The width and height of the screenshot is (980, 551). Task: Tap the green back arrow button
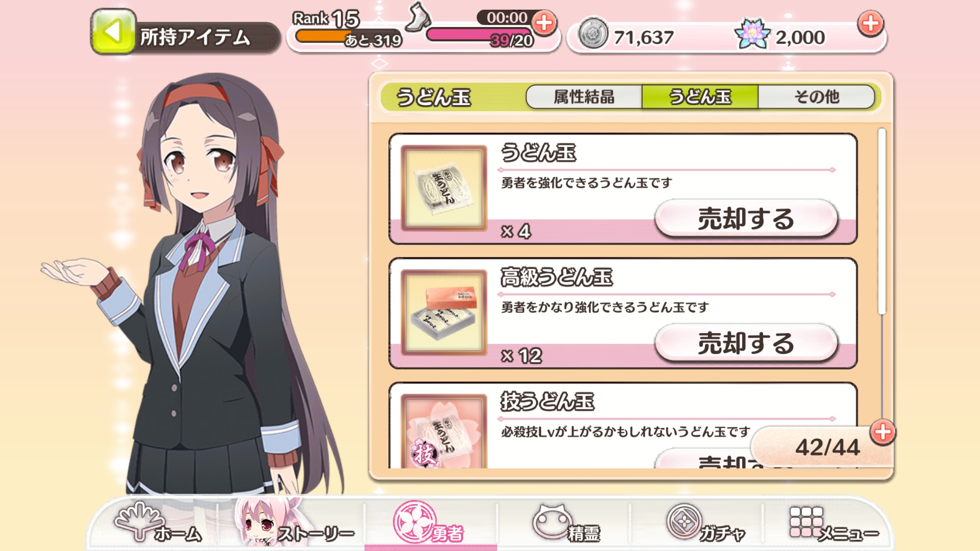113,31
